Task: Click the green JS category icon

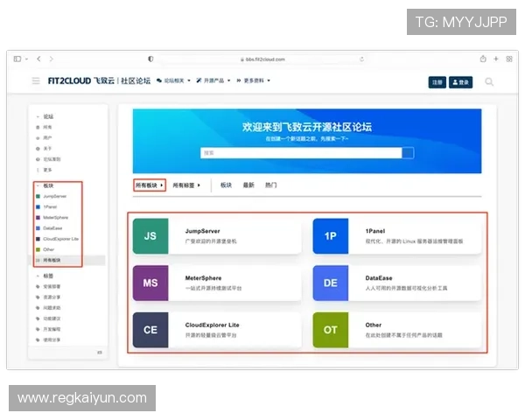Action: (150, 236)
